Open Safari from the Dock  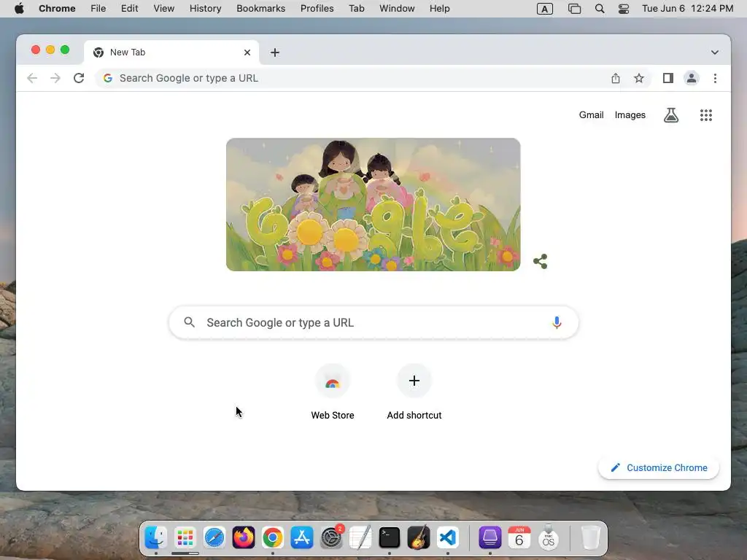(x=214, y=537)
